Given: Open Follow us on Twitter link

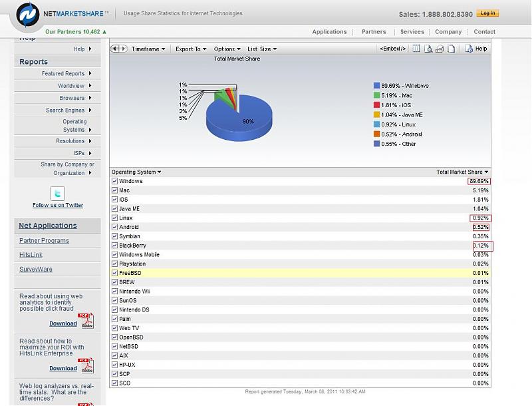Looking at the screenshot, I should click(x=58, y=205).
